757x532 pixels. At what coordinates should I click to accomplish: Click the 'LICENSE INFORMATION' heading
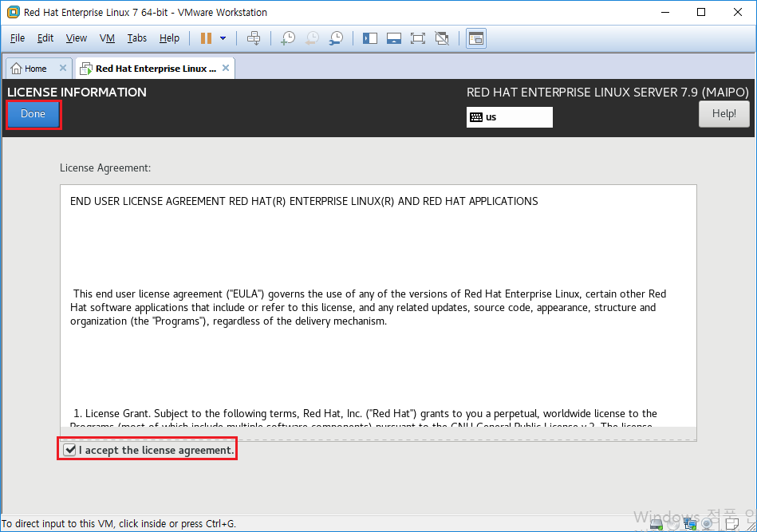77,93
